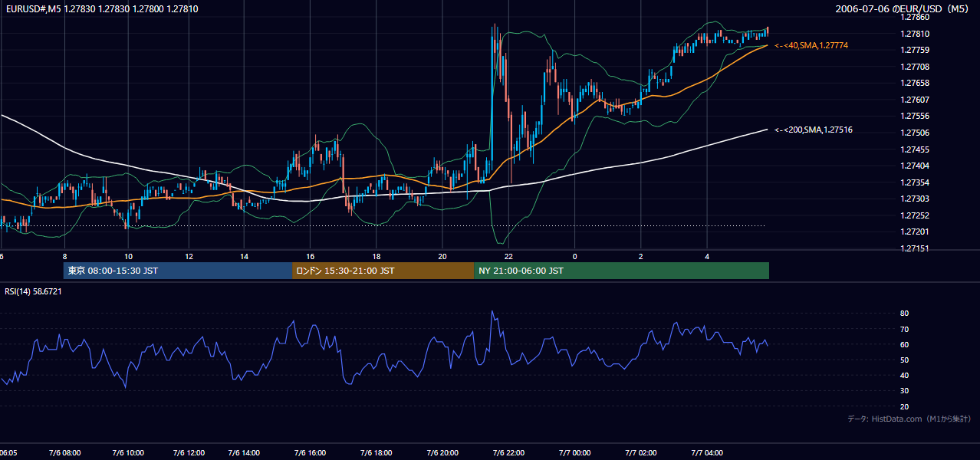Click the 7/6 12:00 bottom time label
The image size is (980, 460).
(189, 453)
